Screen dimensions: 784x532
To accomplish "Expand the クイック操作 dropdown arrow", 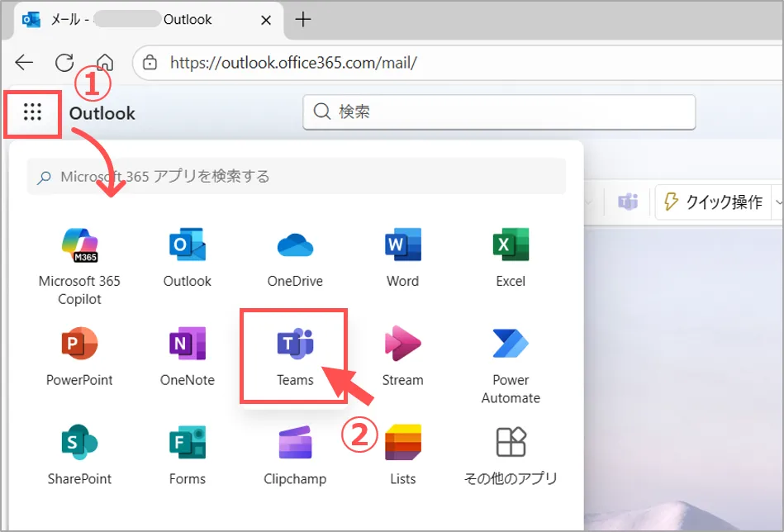I will [x=777, y=202].
